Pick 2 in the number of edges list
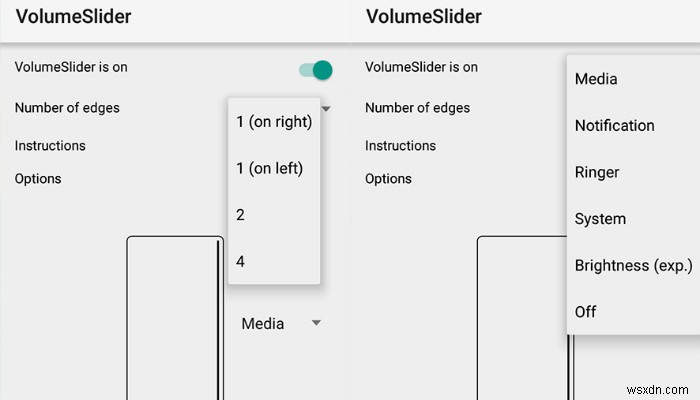The image size is (700, 400). point(241,215)
